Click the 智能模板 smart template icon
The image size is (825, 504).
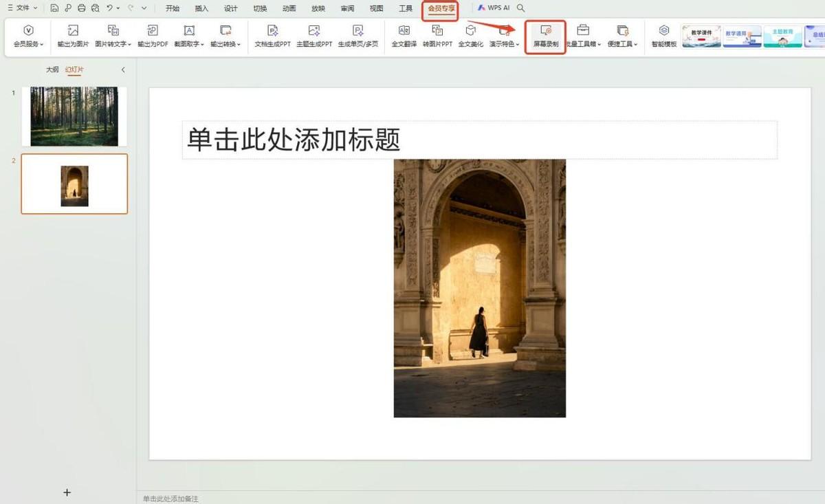(664, 31)
